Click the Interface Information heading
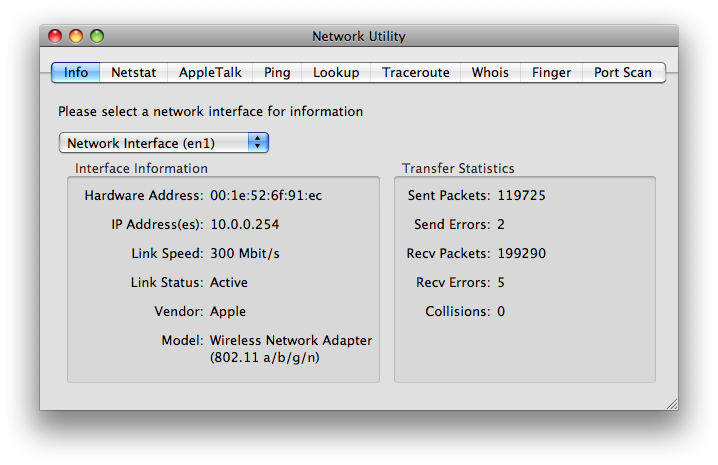 point(141,168)
